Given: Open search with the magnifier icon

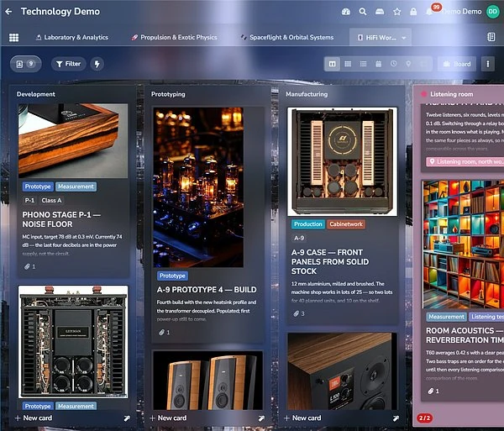Looking at the screenshot, I should click(x=363, y=12).
